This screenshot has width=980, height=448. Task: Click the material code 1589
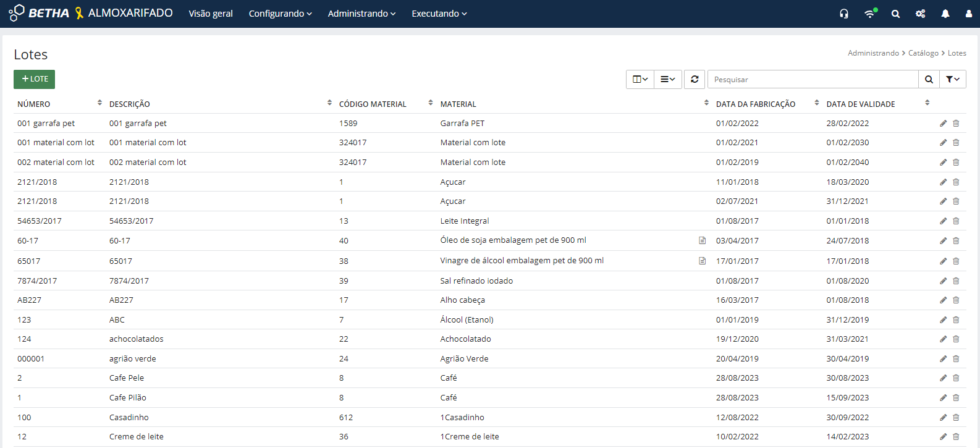[x=348, y=124]
